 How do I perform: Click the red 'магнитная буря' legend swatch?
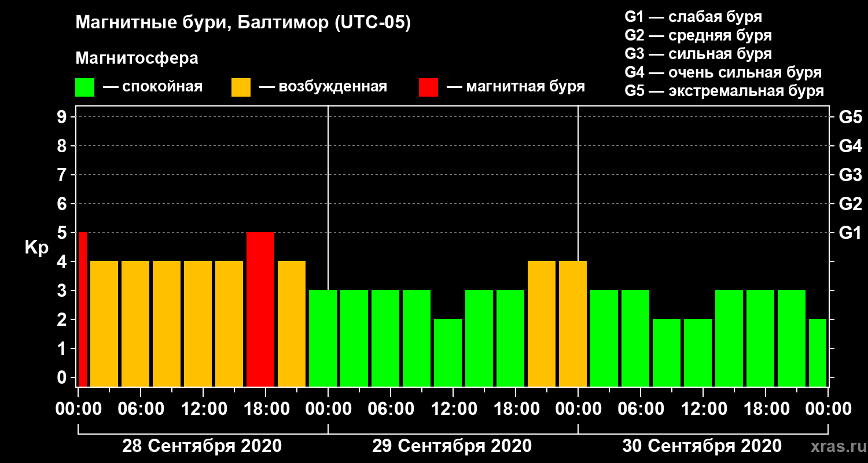click(428, 87)
